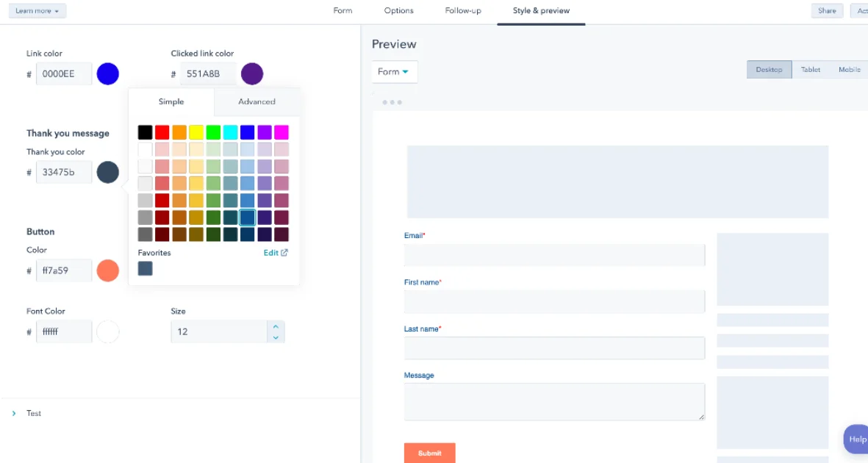Decrease font Size with the down arrow
This screenshot has height=463, width=868.
276,336
